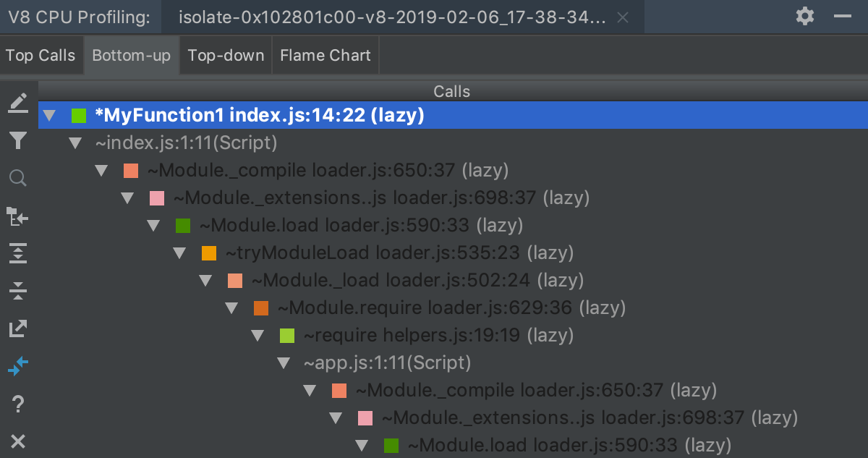Screen dimensions: 868x458
Task: Open the Top Calls tab
Action: click(x=39, y=54)
